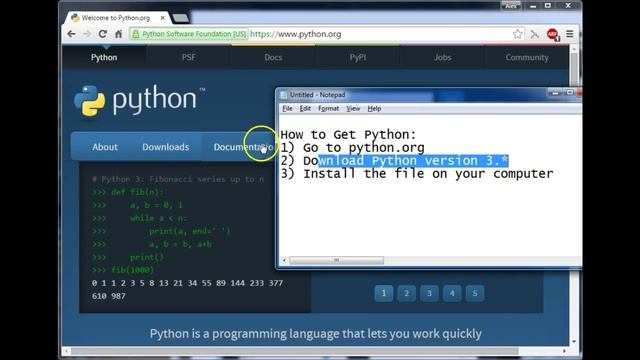Bookmark this page with the star icon
This screenshot has height=360, width=640.
click(x=518, y=34)
